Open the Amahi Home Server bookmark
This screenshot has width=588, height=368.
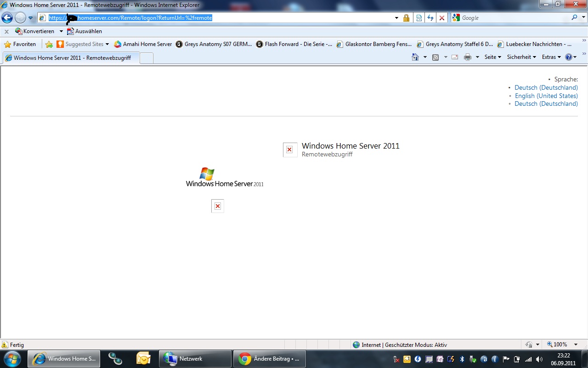(143, 44)
